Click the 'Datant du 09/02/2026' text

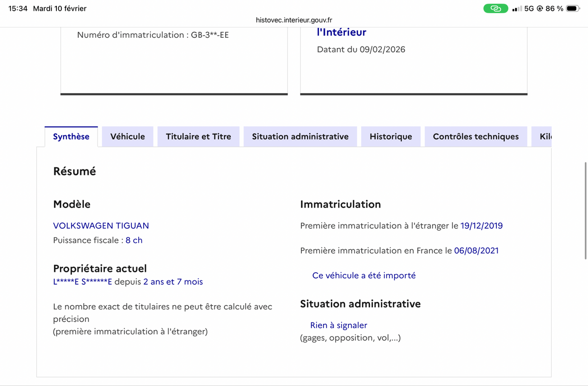(361, 49)
